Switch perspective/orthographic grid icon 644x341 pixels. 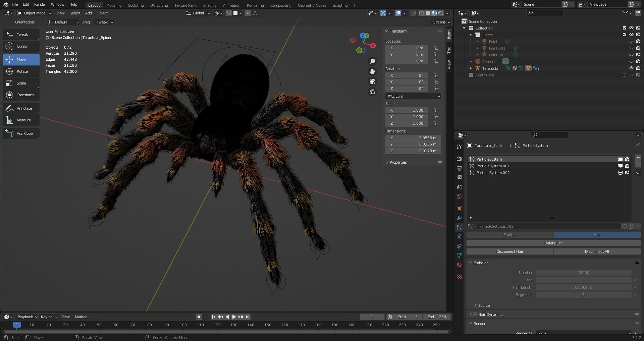pos(372,92)
